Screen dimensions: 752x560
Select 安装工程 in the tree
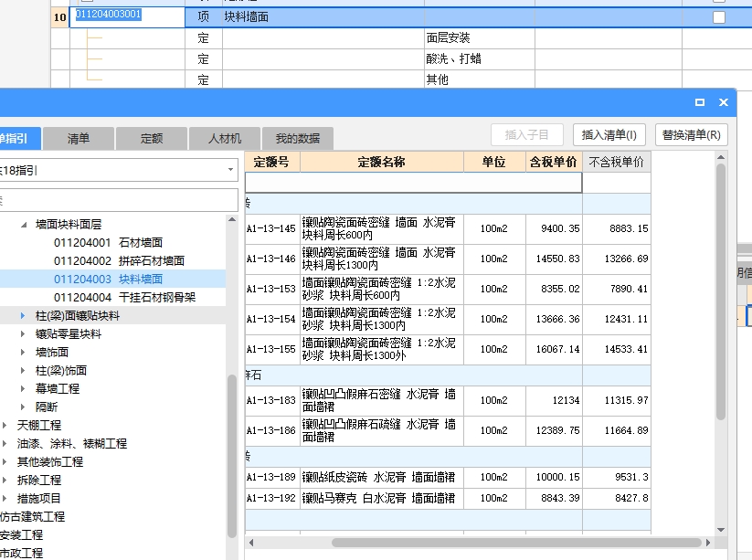[x=21, y=534]
